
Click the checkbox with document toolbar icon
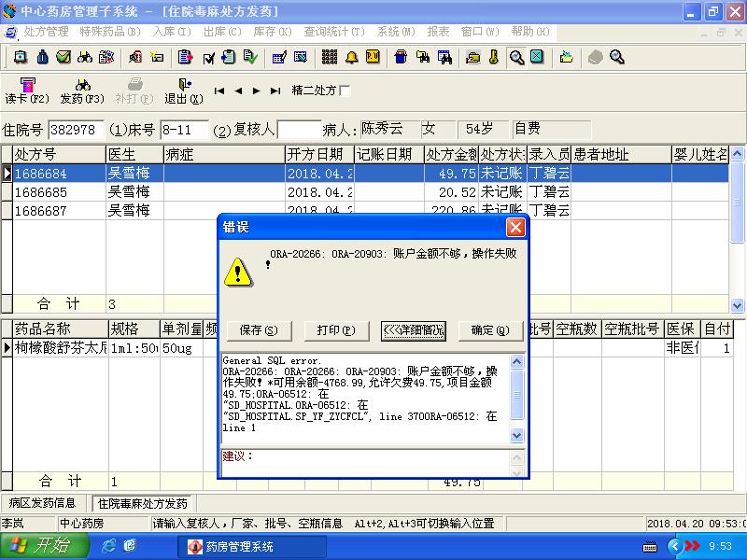(208, 58)
